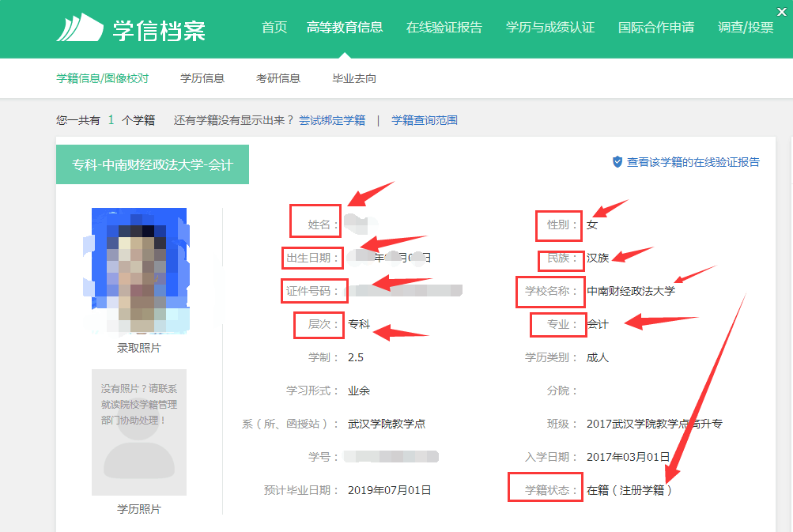793x532 pixels.
Task: Click the 学历类别 value 成人
Action: coord(597,357)
